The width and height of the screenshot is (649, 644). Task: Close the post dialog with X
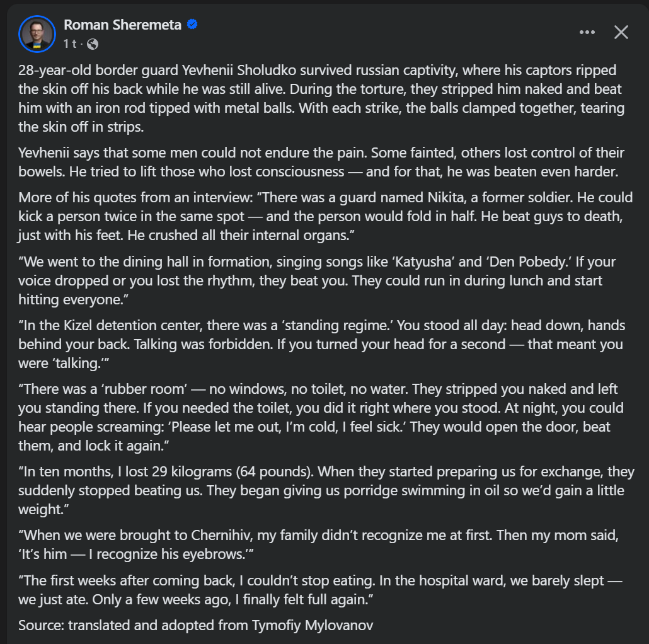621,33
